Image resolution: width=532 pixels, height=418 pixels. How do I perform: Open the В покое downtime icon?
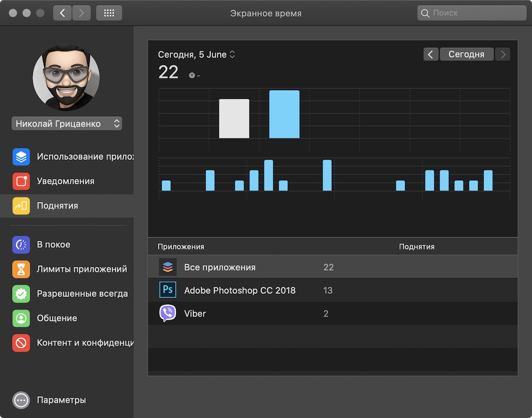pos(21,245)
